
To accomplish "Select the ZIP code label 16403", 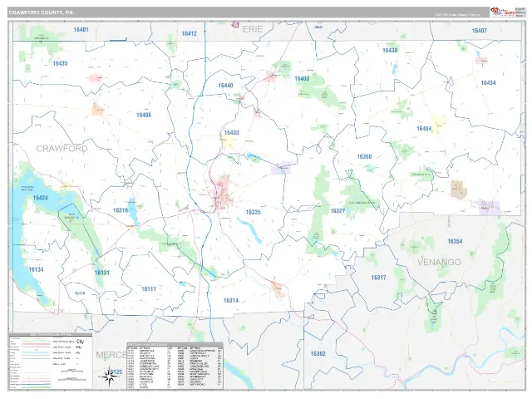I will pyautogui.click(x=302, y=79).
